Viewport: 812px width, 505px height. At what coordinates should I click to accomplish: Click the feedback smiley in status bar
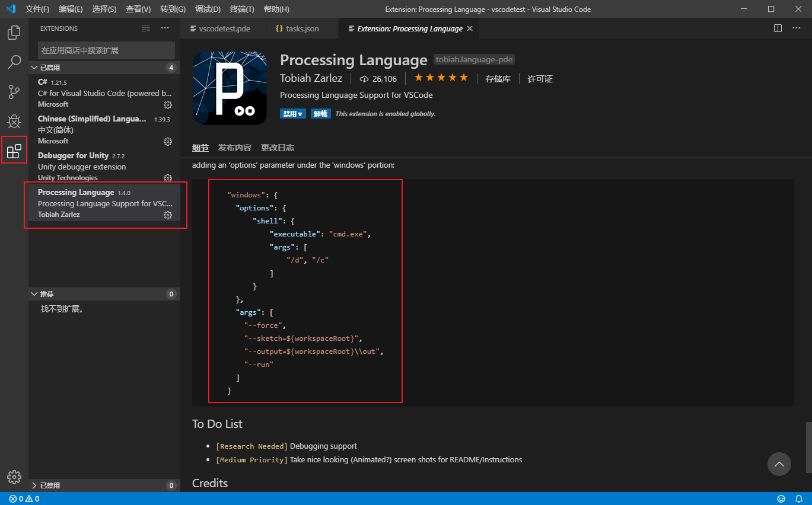pos(781,498)
